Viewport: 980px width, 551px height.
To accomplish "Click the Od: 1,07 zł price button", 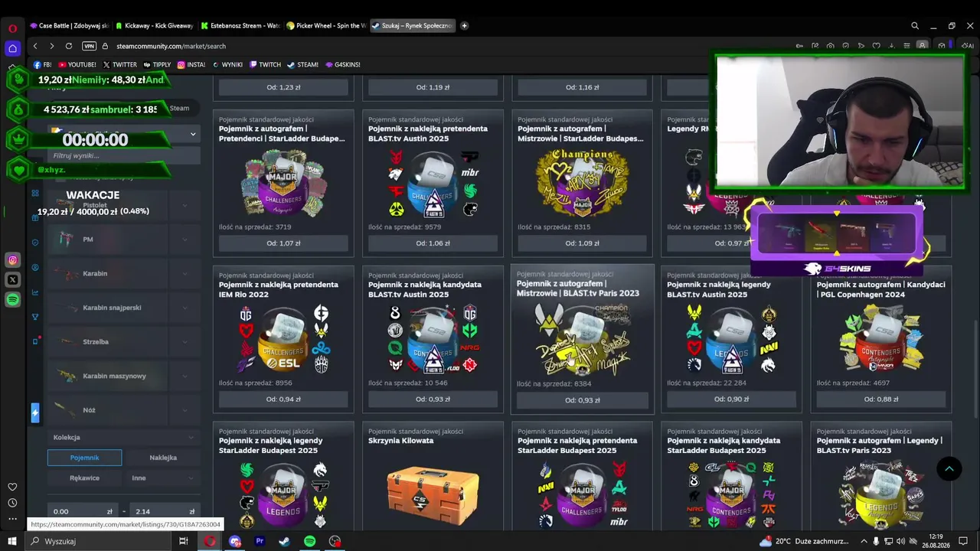I will point(283,243).
